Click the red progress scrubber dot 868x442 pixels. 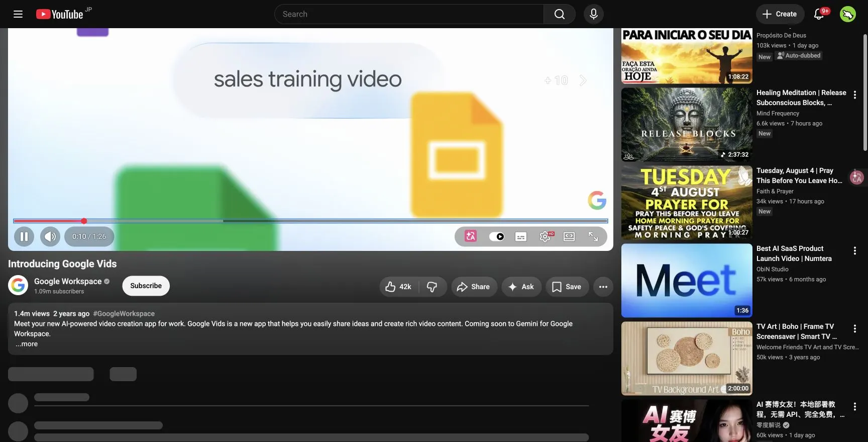(x=84, y=221)
